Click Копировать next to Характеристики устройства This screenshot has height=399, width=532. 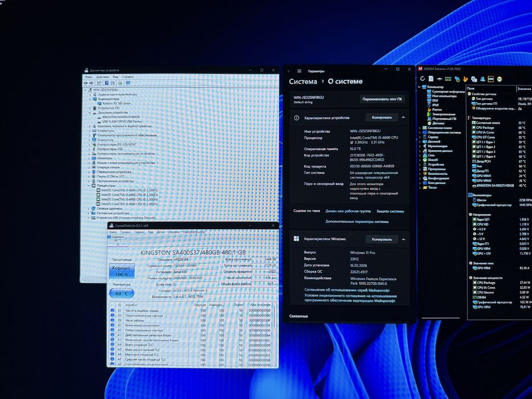[381, 117]
